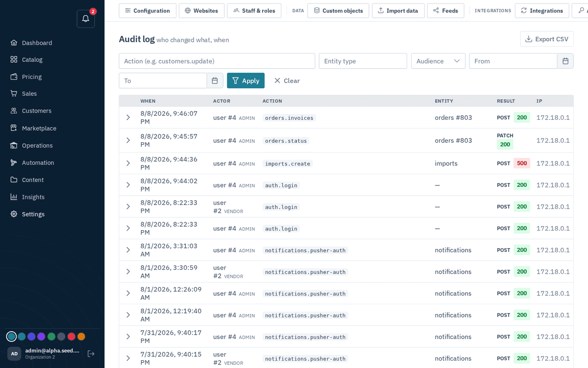The height and width of the screenshot is (368, 588).
Task: Click the Operations truck icon
Action: (x=14, y=145)
